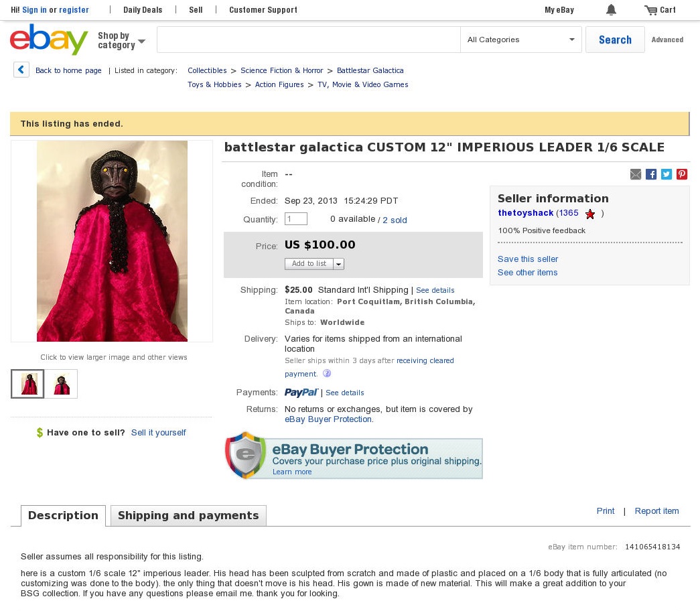Open the notifications bell icon
This screenshot has width=700, height=613.
[611, 10]
